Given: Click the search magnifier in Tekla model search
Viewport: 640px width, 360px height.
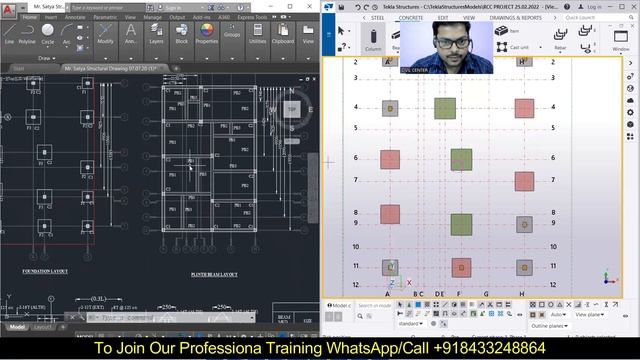Looking at the screenshot, I should click(360, 316).
